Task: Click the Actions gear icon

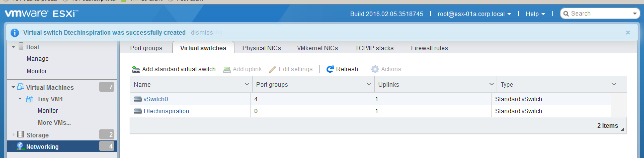Action: [x=375, y=69]
